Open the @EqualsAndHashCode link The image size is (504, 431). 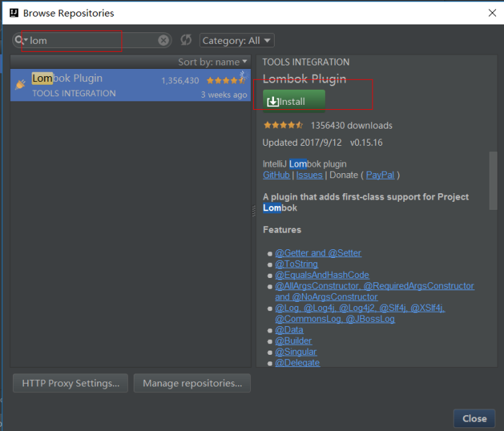click(x=322, y=275)
